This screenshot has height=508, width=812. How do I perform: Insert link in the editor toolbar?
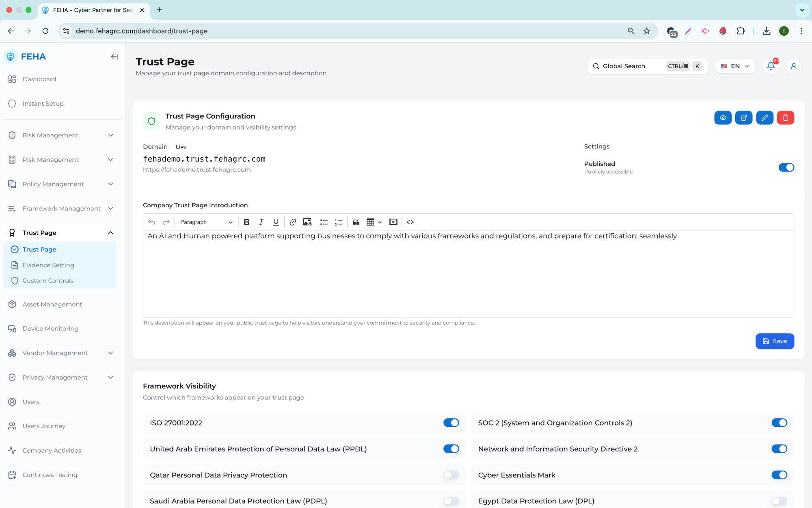point(293,222)
